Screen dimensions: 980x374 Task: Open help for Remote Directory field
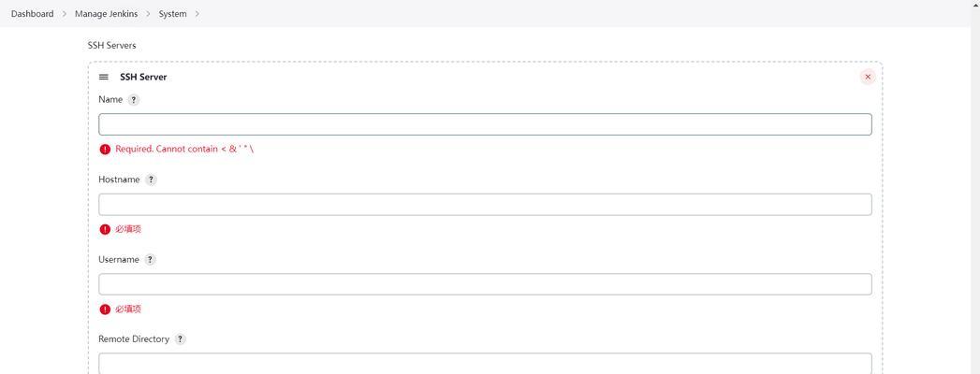pos(180,339)
